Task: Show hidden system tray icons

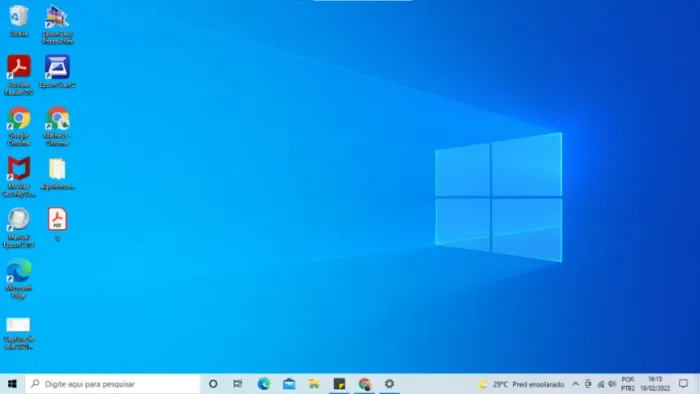Action: (x=575, y=384)
